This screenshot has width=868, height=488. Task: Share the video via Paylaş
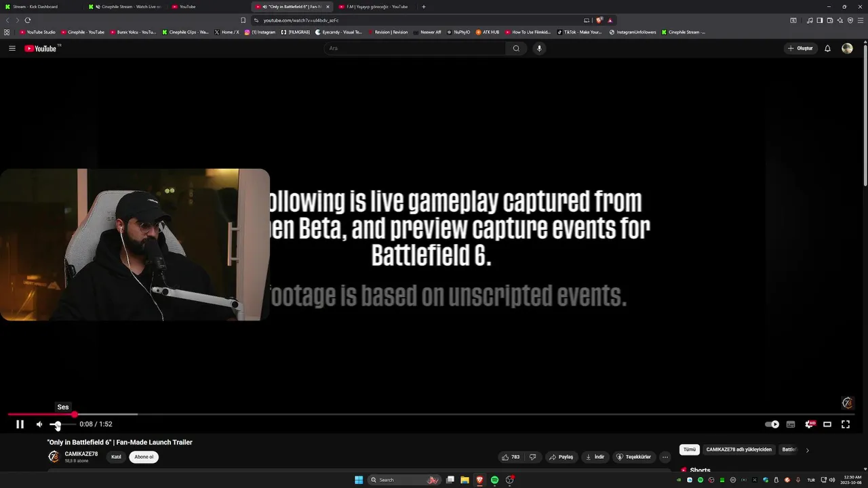tap(561, 457)
